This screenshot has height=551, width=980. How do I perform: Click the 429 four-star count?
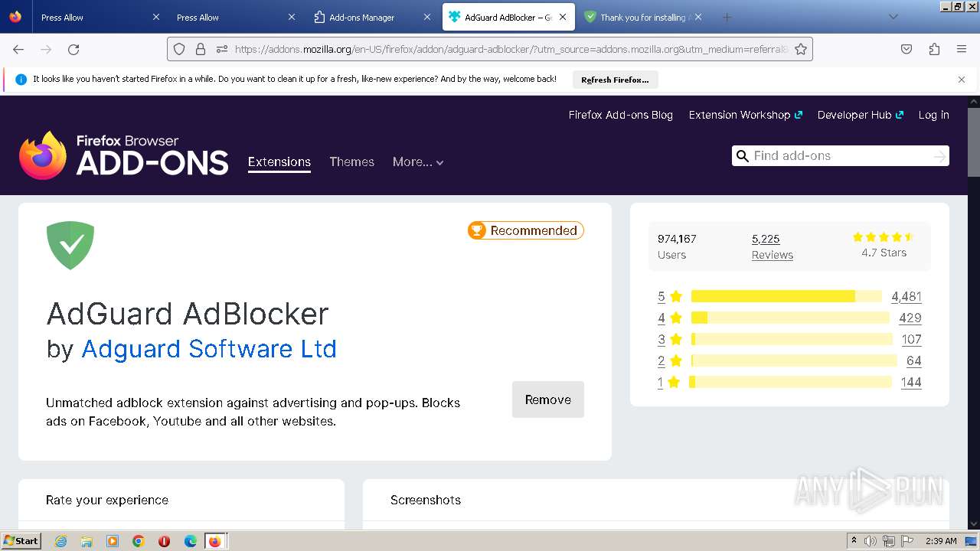(x=910, y=318)
